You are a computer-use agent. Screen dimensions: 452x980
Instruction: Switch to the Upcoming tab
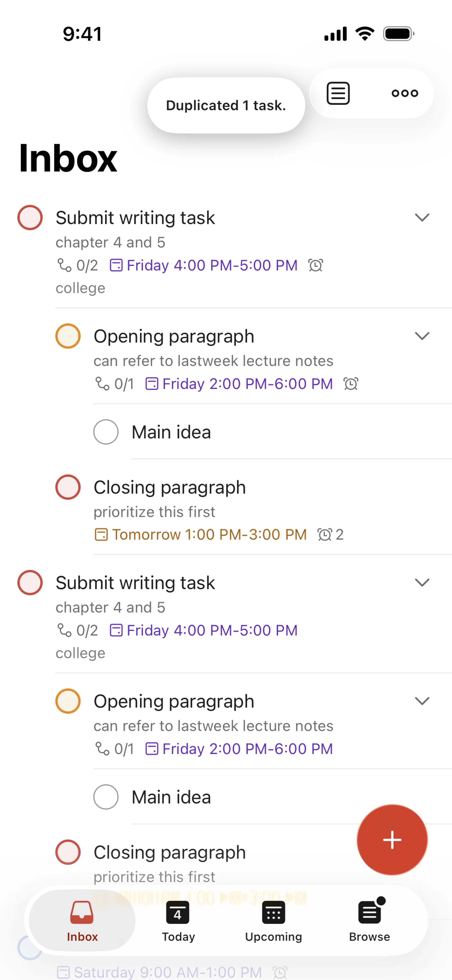[273, 920]
